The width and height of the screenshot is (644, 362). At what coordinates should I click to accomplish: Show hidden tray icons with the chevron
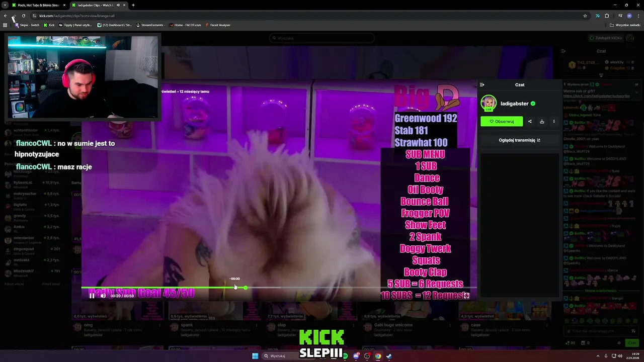[598, 356]
